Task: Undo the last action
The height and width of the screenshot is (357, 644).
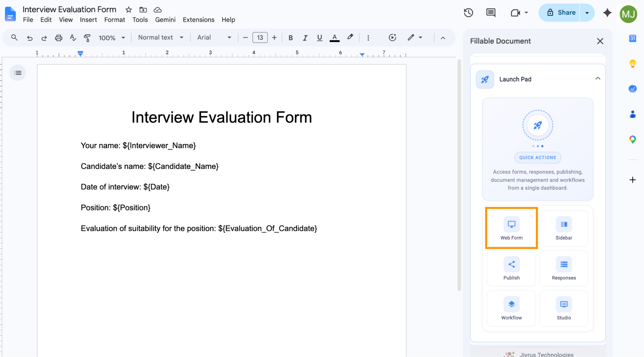Action: 30,38
